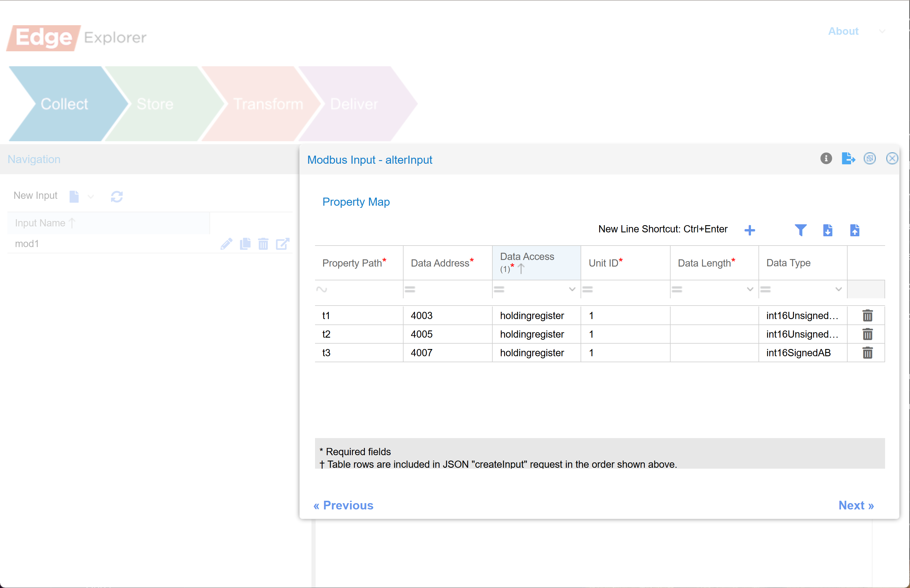
Task: Click the filter funnel icon
Action: pos(800,230)
